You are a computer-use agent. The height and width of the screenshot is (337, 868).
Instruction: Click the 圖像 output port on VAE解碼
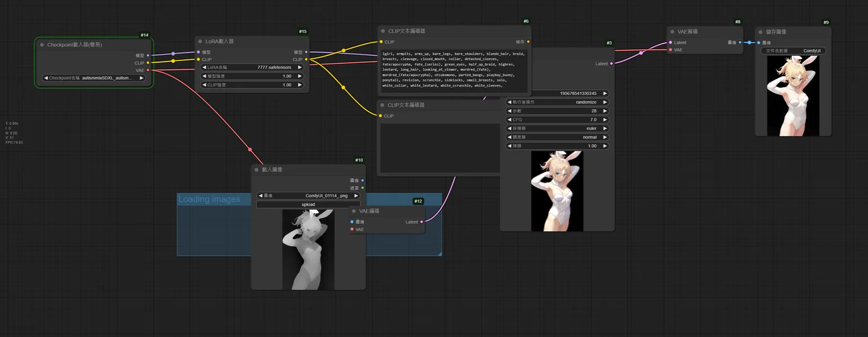point(740,42)
